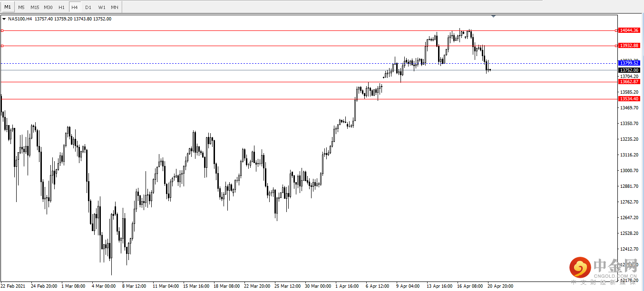Activate the M15 timeframe button
Image resolution: width=644 pixels, height=291 pixels.
point(35,7)
